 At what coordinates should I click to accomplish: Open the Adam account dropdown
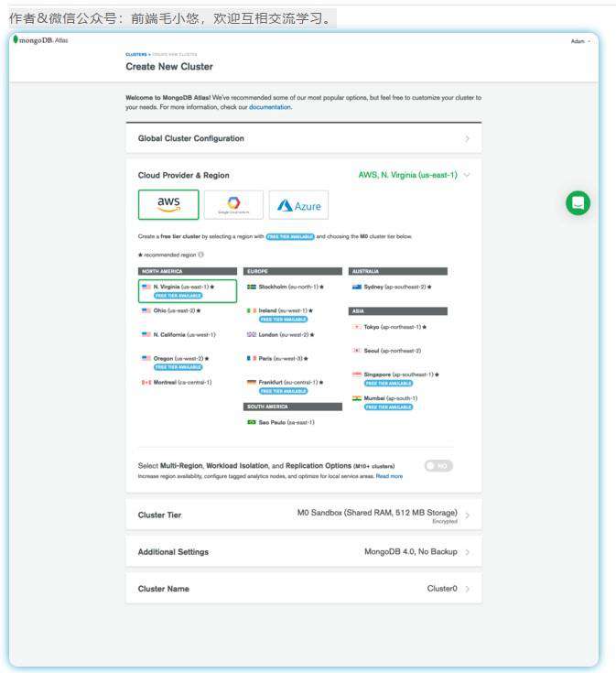[x=580, y=41]
